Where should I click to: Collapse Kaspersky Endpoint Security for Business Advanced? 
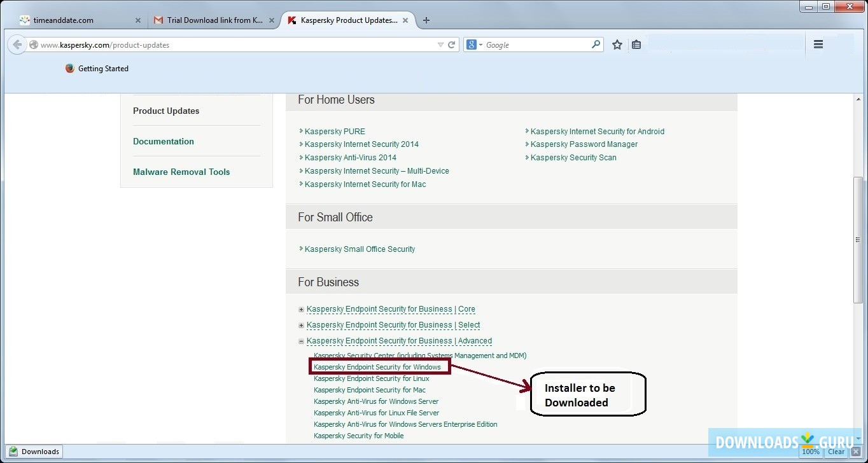pos(302,342)
